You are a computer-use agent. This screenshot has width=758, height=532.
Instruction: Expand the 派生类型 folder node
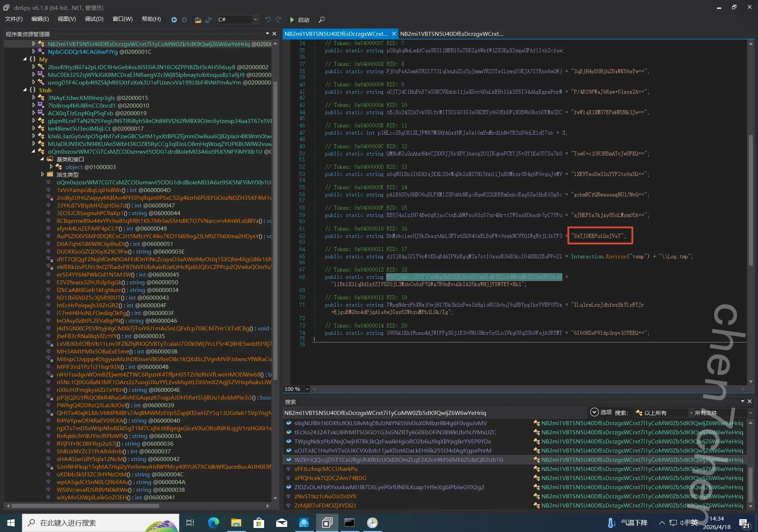click(x=42, y=175)
